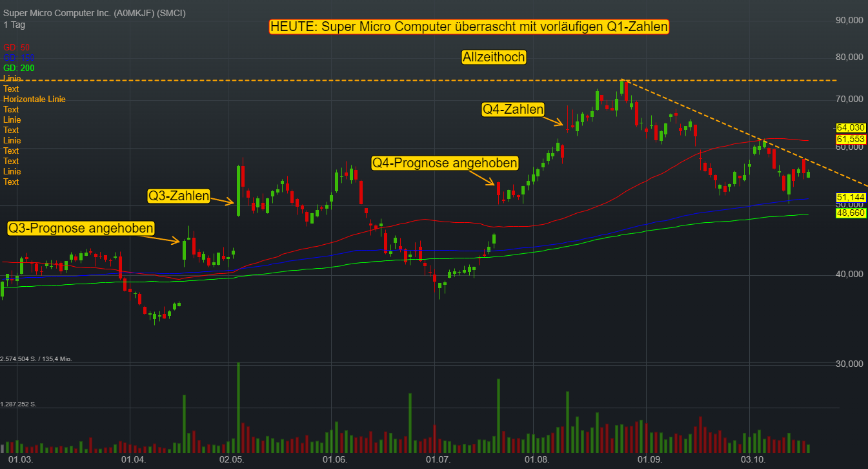Click the 'GD: 200' legend entry
This screenshot has width=868, height=469.
click(x=19, y=68)
